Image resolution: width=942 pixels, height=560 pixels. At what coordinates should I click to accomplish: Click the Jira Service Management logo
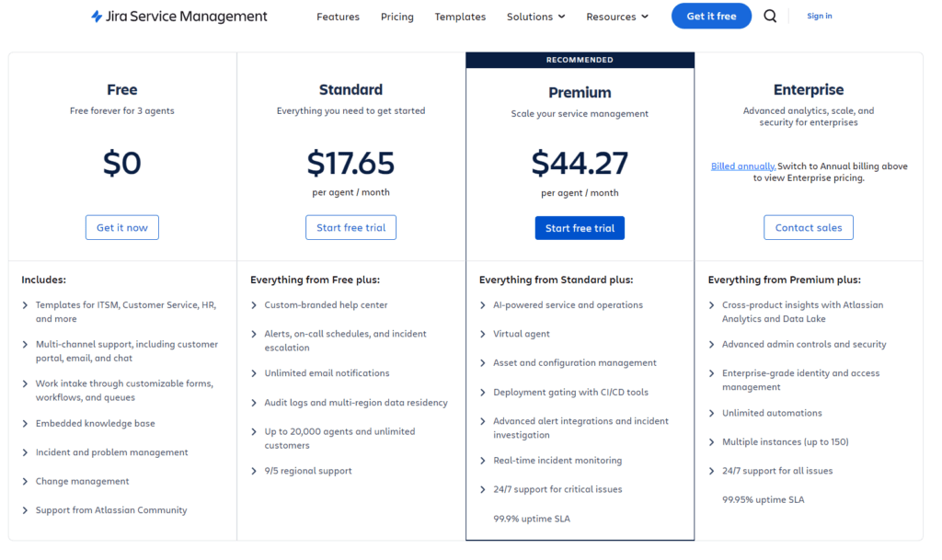click(179, 17)
